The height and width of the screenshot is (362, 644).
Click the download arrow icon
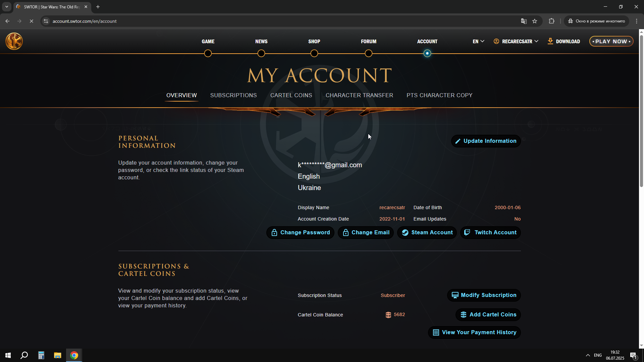click(550, 41)
